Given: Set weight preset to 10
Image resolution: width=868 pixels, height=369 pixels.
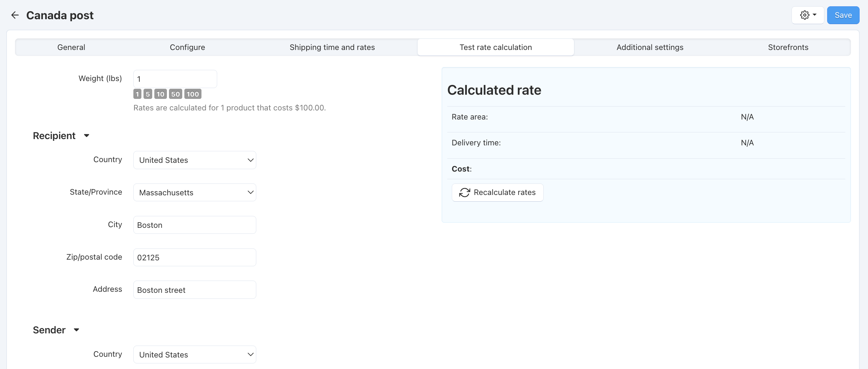Looking at the screenshot, I should pos(160,94).
